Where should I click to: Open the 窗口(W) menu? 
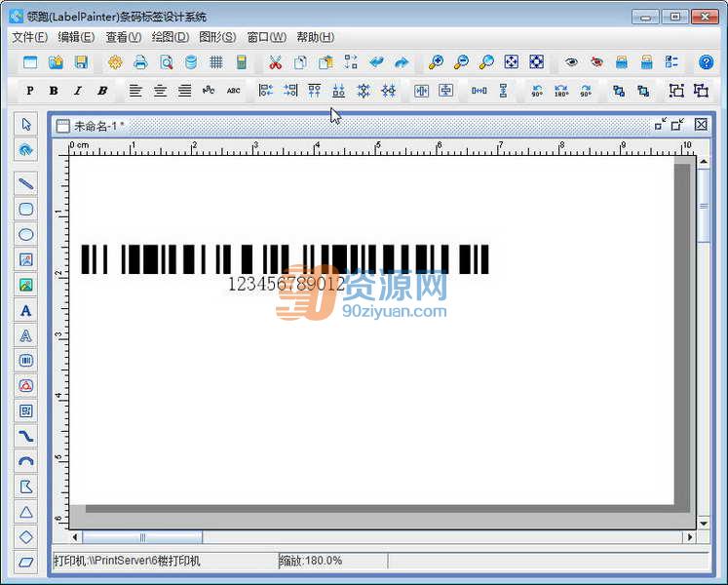(266, 37)
